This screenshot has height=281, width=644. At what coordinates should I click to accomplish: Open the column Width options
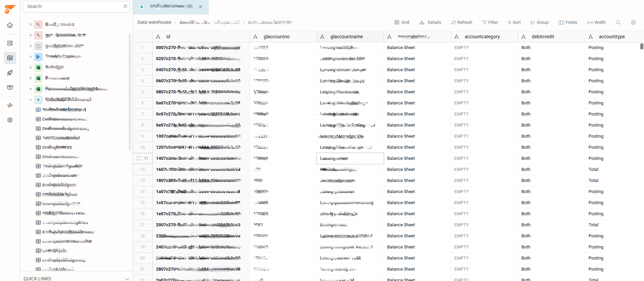pyautogui.click(x=596, y=22)
